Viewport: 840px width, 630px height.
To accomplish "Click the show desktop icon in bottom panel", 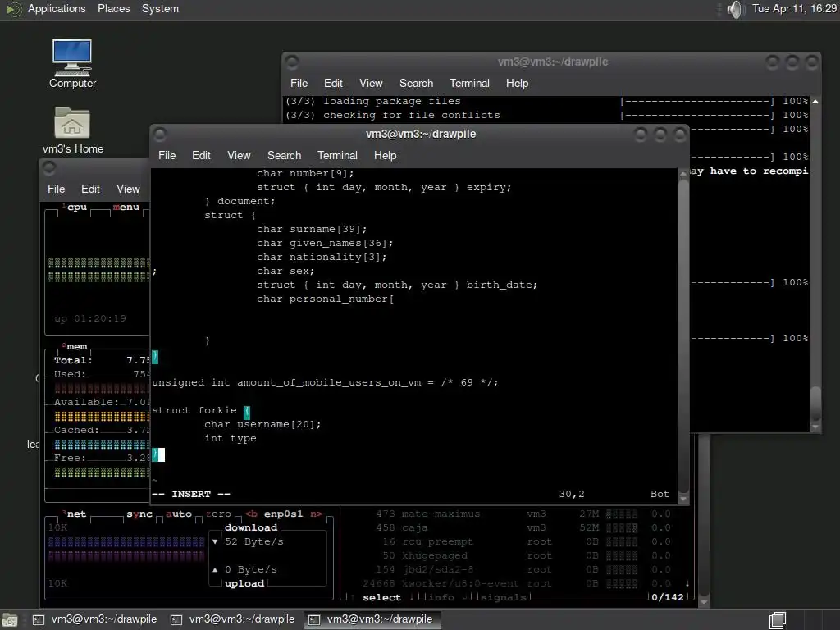I will tap(10, 620).
